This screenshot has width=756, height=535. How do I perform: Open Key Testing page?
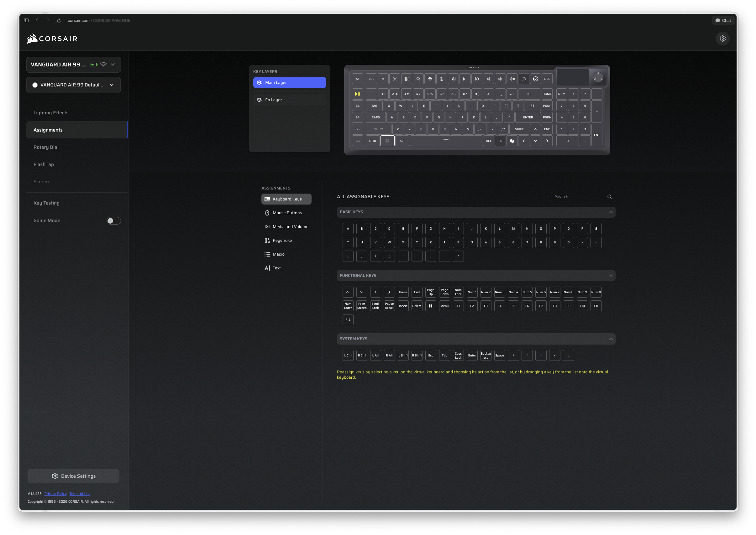coord(77,203)
